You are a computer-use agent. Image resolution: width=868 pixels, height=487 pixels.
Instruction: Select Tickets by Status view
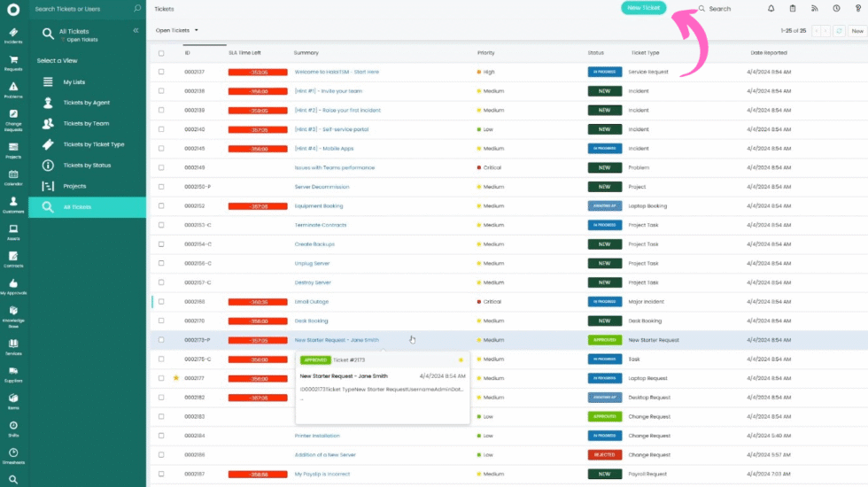(87, 166)
